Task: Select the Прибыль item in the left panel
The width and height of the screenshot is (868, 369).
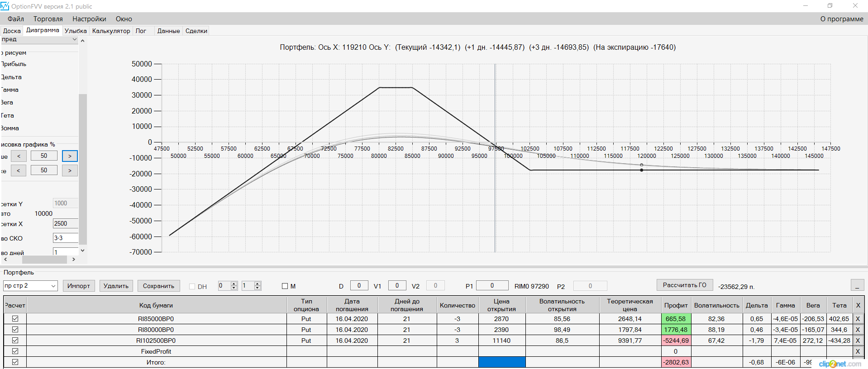Action: [x=14, y=64]
